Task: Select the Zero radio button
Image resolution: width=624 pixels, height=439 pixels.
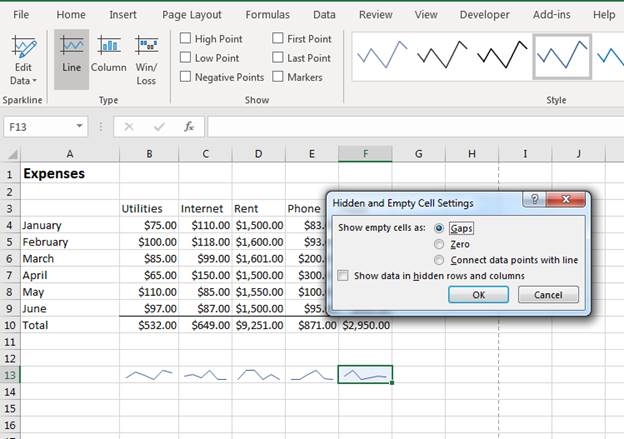Action: pyautogui.click(x=439, y=244)
